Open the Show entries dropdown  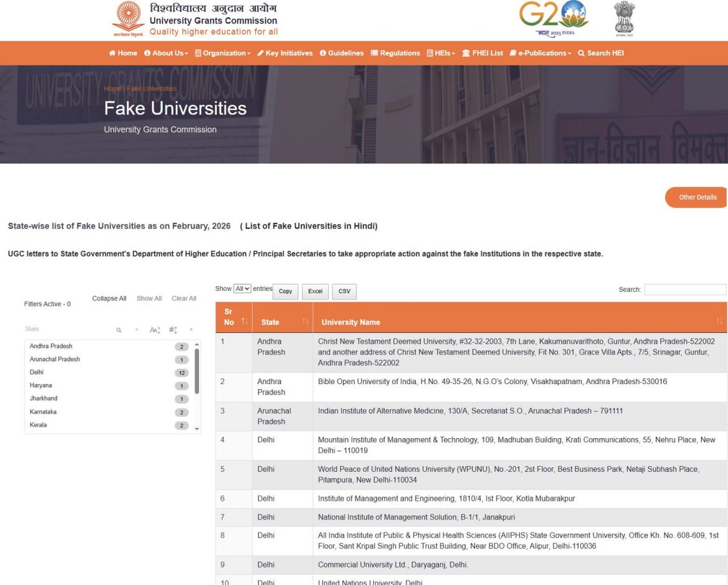point(242,289)
